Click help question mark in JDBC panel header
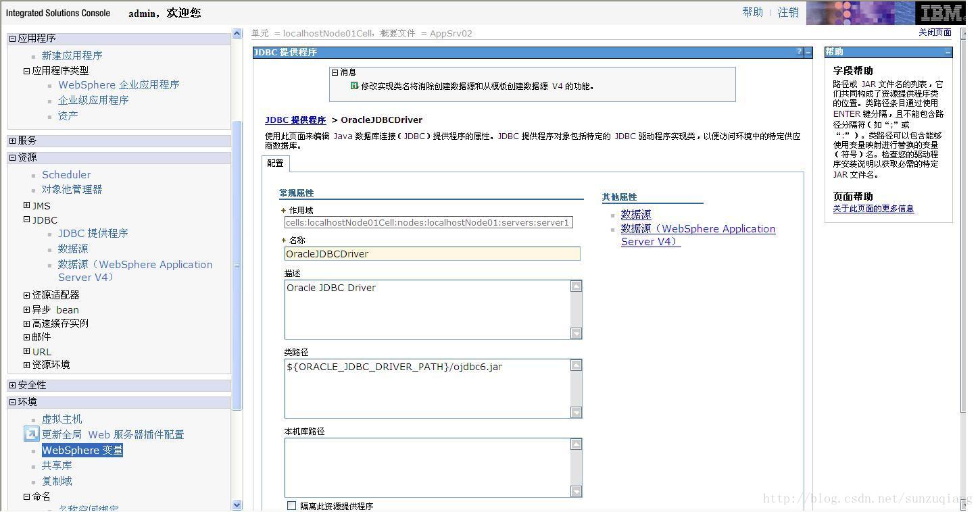Screen dimensions: 980x512 tap(799, 52)
